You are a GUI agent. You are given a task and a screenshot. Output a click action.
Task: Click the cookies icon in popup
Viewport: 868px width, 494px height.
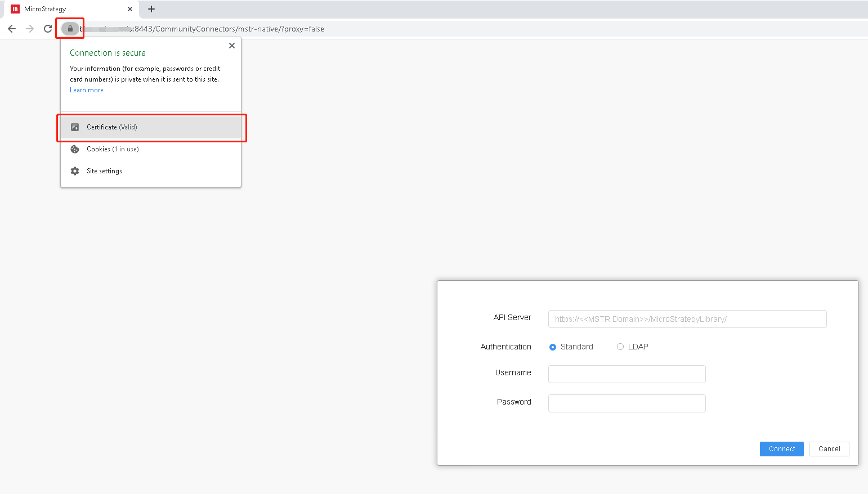click(x=75, y=149)
